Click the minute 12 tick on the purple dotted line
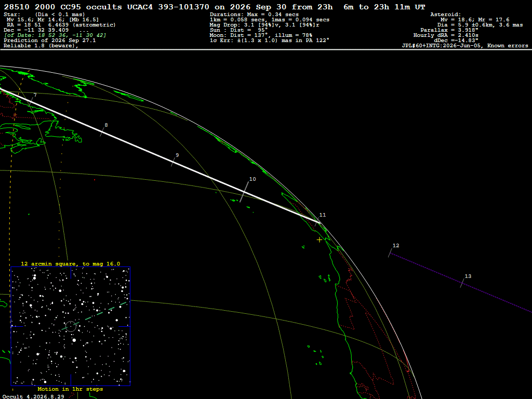This screenshot has width=532, height=399. click(x=390, y=253)
